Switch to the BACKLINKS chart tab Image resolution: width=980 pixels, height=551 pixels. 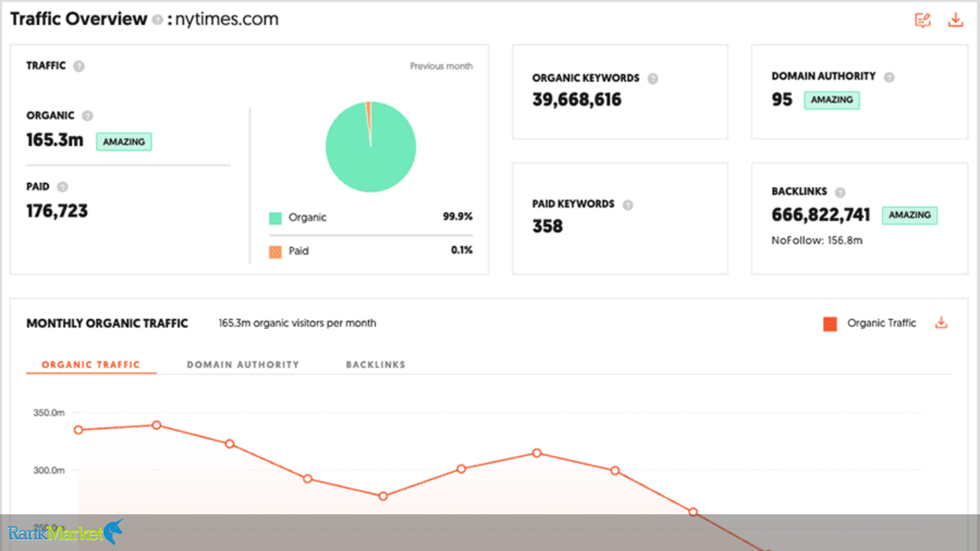pyautogui.click(x=375, y=364)
